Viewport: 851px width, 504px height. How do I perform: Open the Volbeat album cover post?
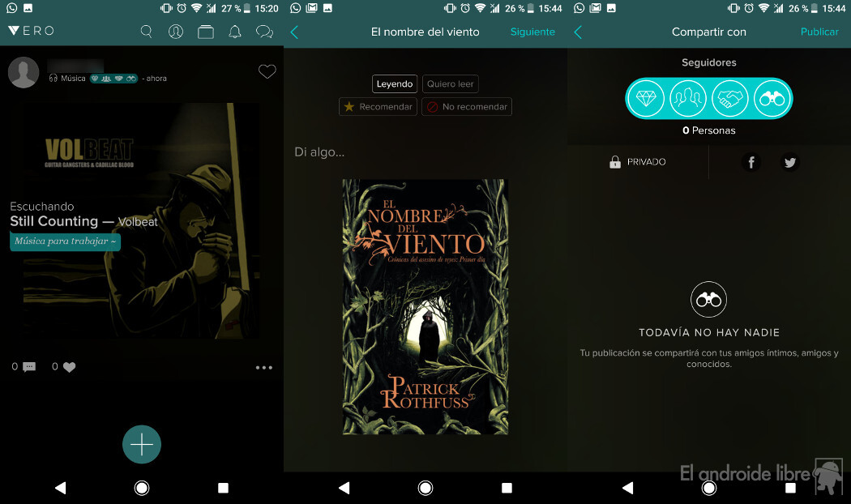[141, 221]
